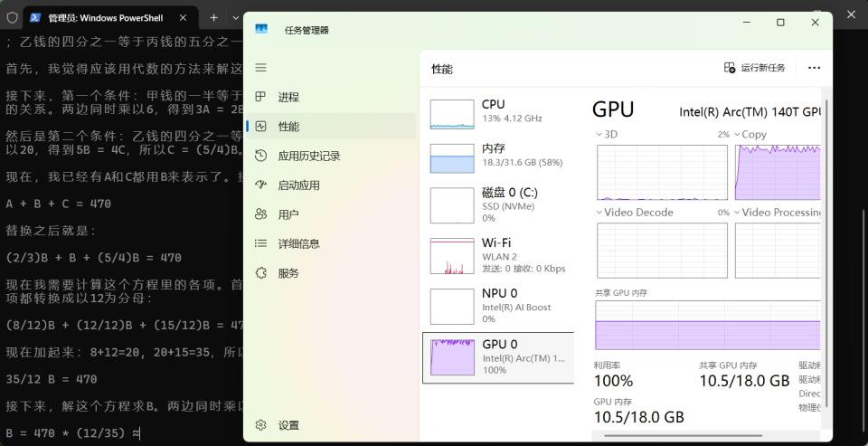Open 应用历史记录 (App history) page
This screenshot has height=446, width=868.
(x=331, y=156)
